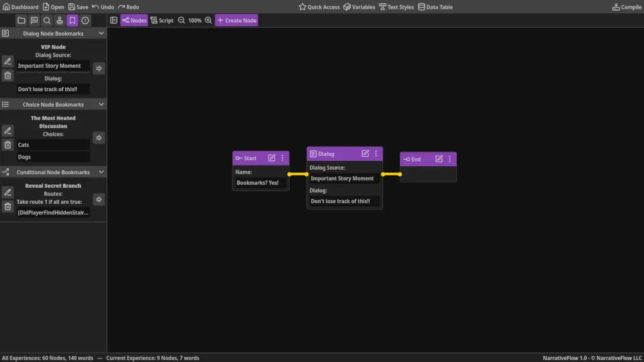This screenshot has height=362, width=644.
Task: Open the search panel icon
Action: pyautogui.click(x=47, y=20)
